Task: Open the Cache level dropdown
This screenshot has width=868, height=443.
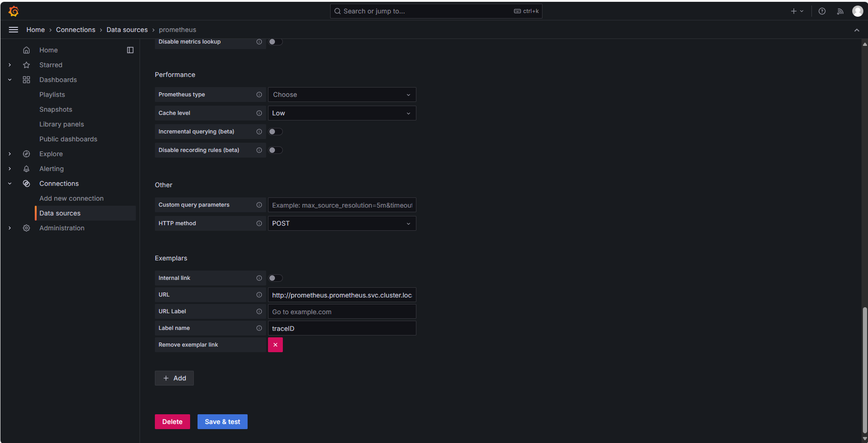Action: click(x=342, y=113)
